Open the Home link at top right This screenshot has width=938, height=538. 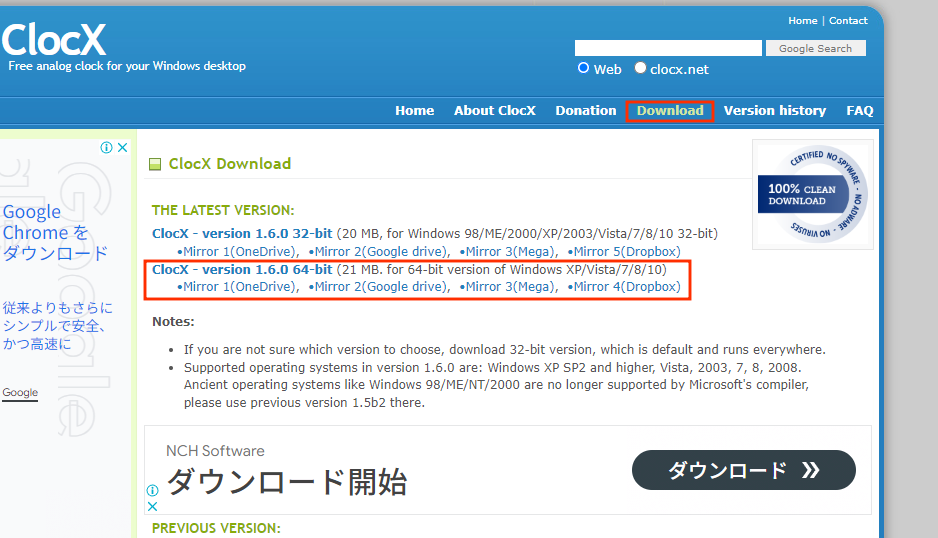(x=802, y=20)
